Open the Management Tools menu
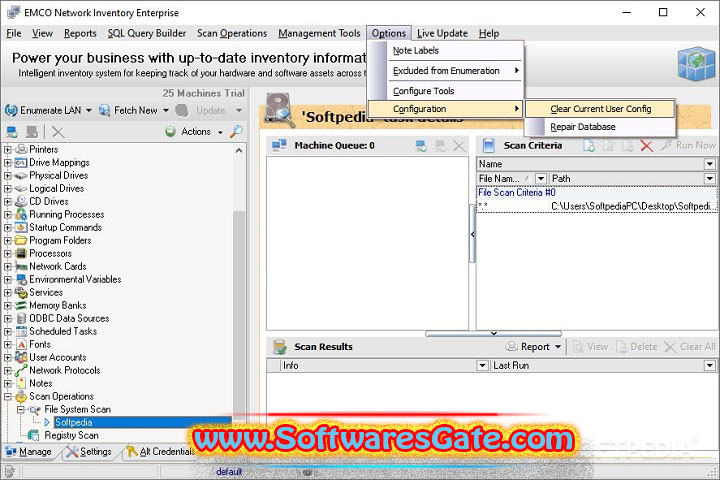Viewport: 720px width, 480px height. coord(319,33)
